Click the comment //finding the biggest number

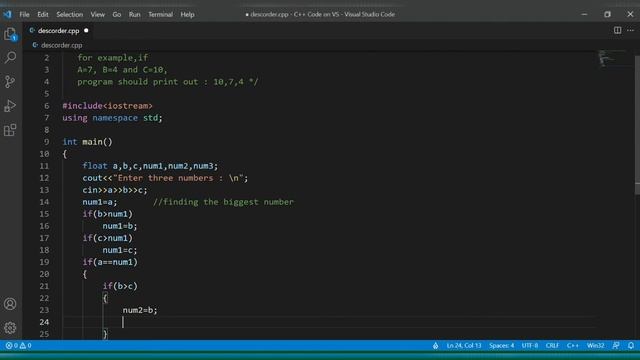pos(223,202)
